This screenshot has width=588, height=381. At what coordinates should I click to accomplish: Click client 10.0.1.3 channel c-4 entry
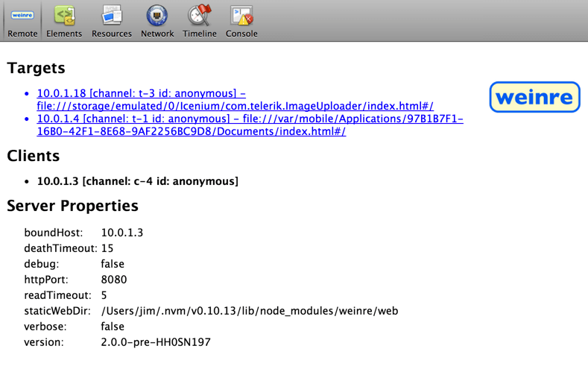coord(138,181)
